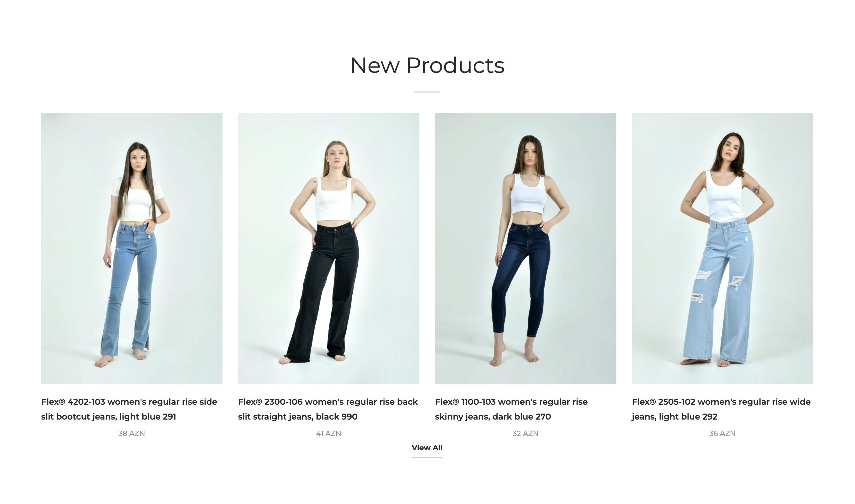Select the 36 AZN price label
Image resolution: width=855 pixels, height=504 pixels.
(722, 433)
